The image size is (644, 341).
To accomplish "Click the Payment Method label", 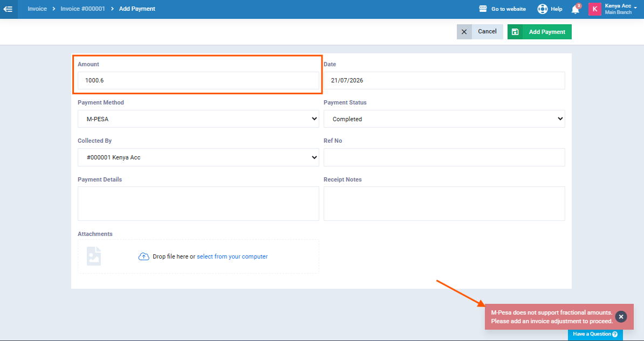I will 101,102.
